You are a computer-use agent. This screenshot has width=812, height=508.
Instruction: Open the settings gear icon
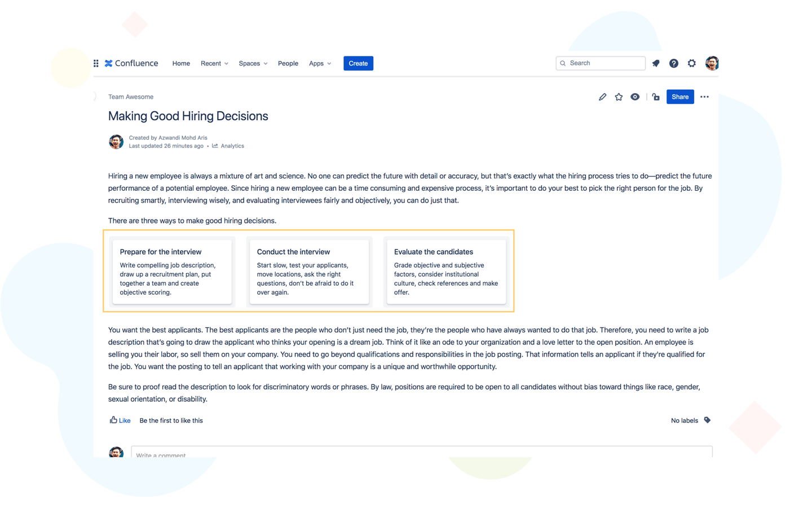pyautogui.click(x=692, y=63)
